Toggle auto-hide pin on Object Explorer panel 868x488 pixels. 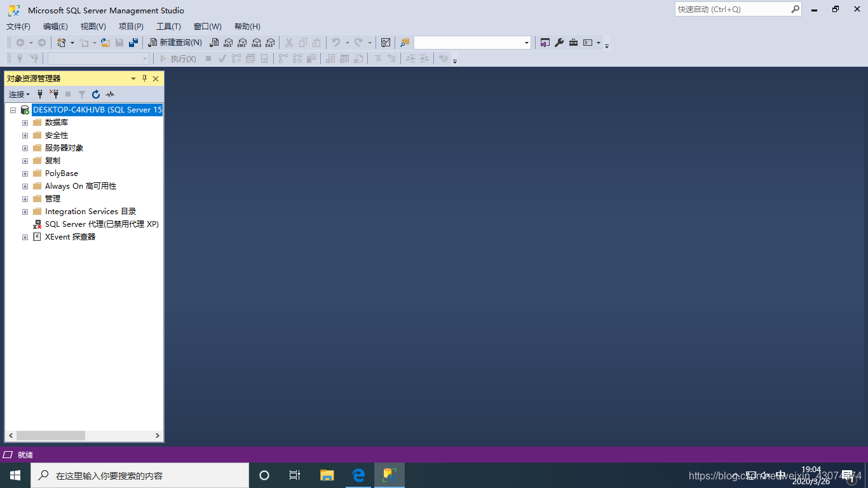pos(144,79)
